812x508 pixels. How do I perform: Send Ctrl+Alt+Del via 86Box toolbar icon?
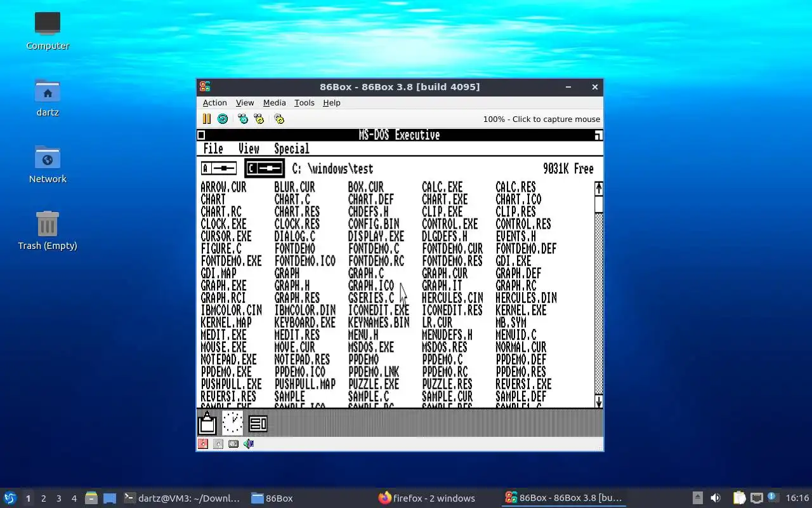point(243,119)
